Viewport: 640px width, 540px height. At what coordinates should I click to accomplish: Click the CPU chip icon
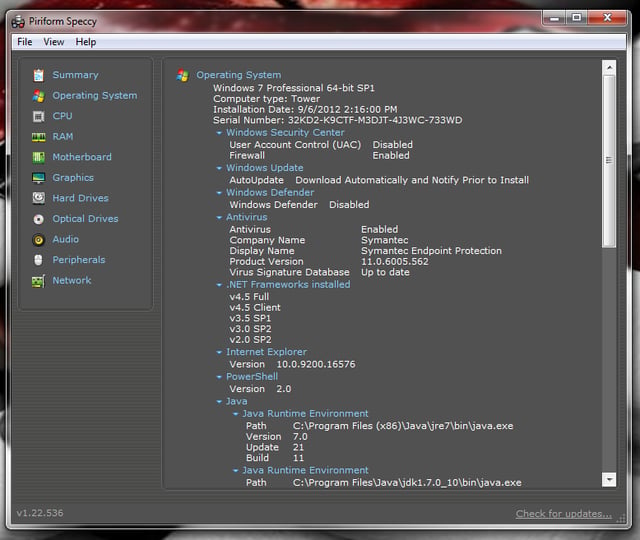[x=38, y=116]
